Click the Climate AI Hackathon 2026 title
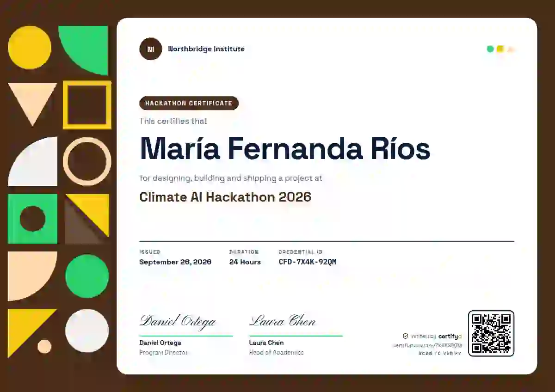Screen dimensions: 555x392 [225, 197]
